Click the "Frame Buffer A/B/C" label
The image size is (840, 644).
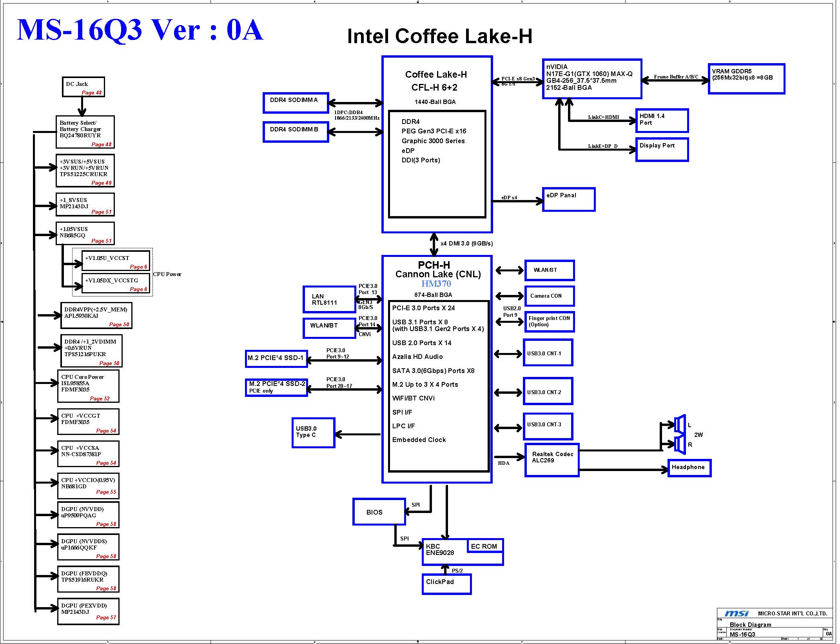pyautogui.click(x=676, y=77)
